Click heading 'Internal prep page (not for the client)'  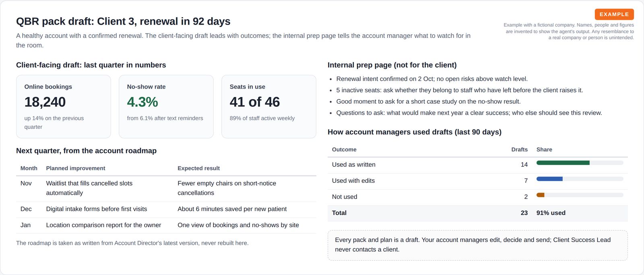(x=392, y=65)
